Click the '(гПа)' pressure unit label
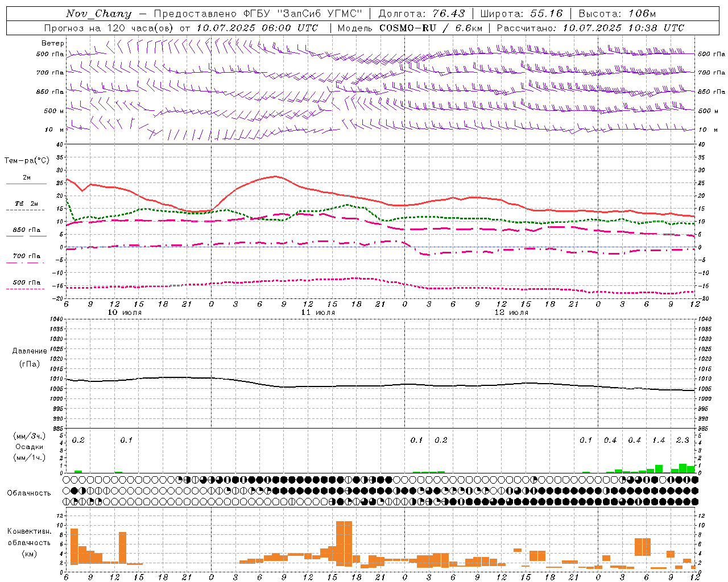This screenshot has height=582, width=728. pos(30,364)
